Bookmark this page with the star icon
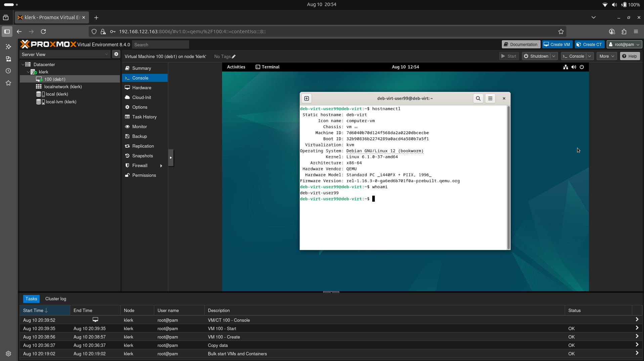The height and width of the screenshot is (361, 644). tap(561, 31)
